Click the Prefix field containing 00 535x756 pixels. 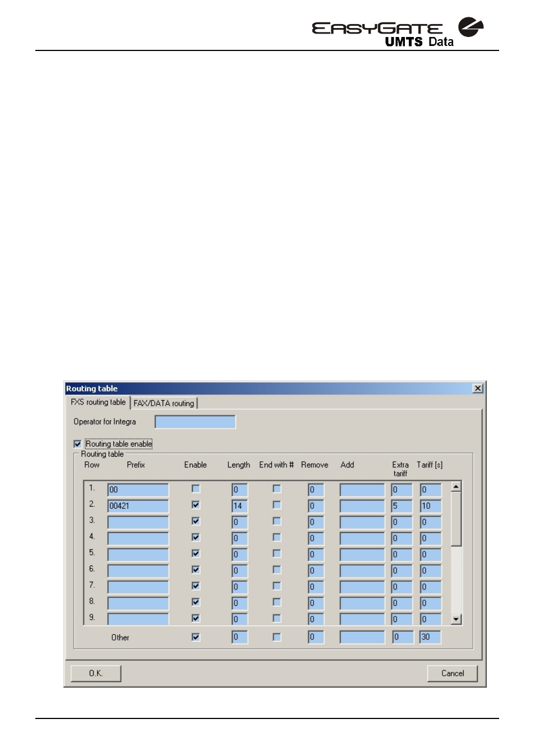click(x=138, y=490)
